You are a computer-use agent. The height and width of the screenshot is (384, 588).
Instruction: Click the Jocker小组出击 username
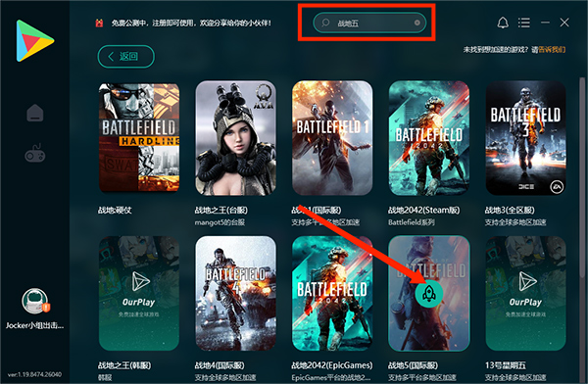pyautogui.click(x=34, y=325)
